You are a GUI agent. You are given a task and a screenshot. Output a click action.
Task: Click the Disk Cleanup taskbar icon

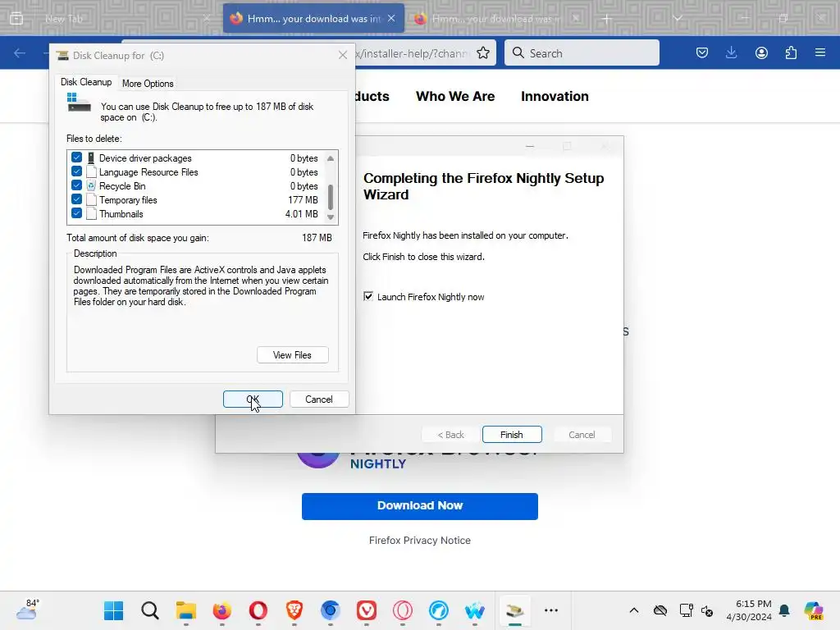515,610
